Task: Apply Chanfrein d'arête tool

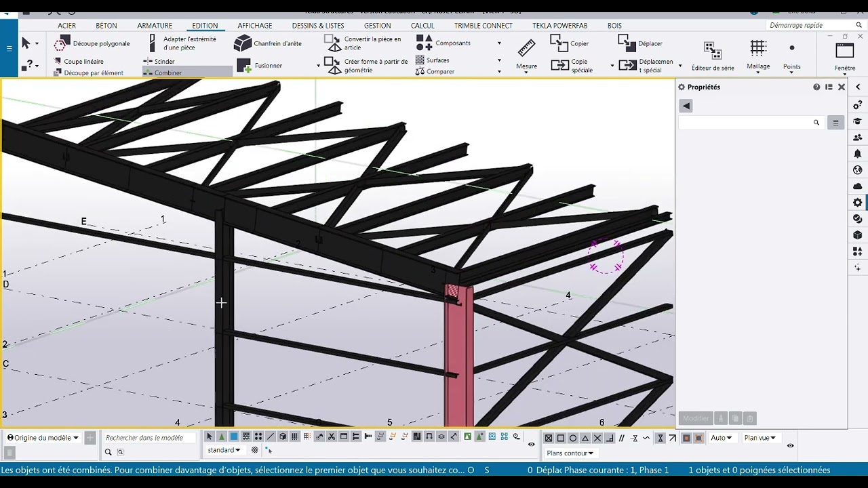Action: click(x=268, y=43)
